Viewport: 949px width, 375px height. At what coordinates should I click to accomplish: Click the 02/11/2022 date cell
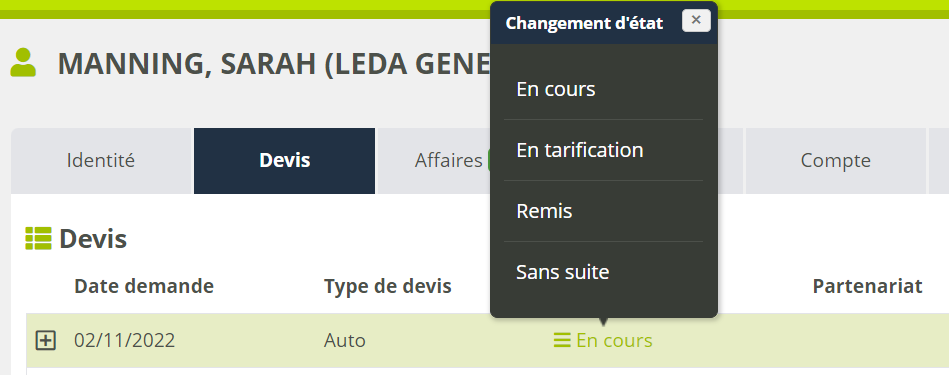click(125, 341)
